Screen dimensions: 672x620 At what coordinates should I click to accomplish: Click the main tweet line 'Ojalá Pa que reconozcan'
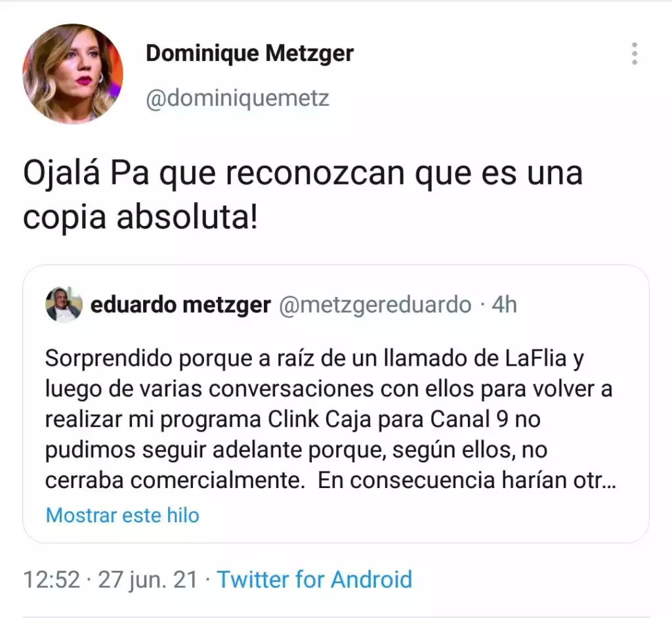click(303, 173)
